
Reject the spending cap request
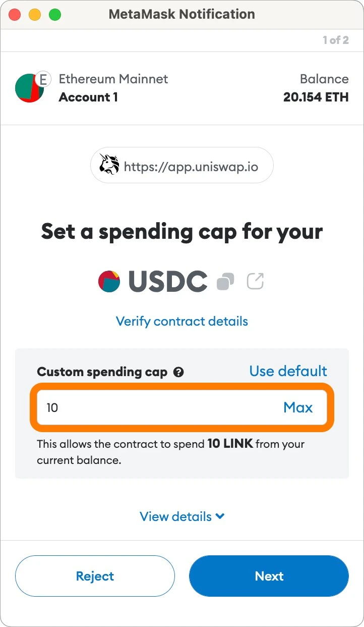coord(95,576)
